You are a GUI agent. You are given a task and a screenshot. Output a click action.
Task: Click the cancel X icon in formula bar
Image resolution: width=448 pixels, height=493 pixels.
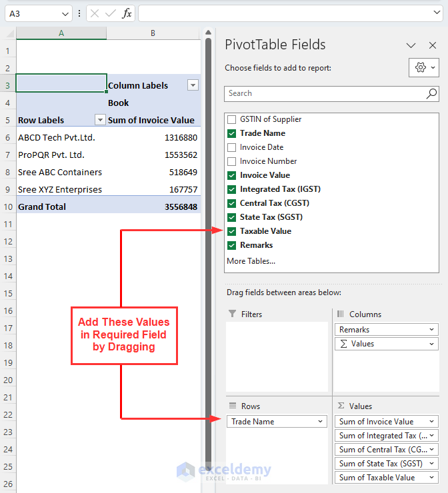pyautogui.click(x=95, y=13)
